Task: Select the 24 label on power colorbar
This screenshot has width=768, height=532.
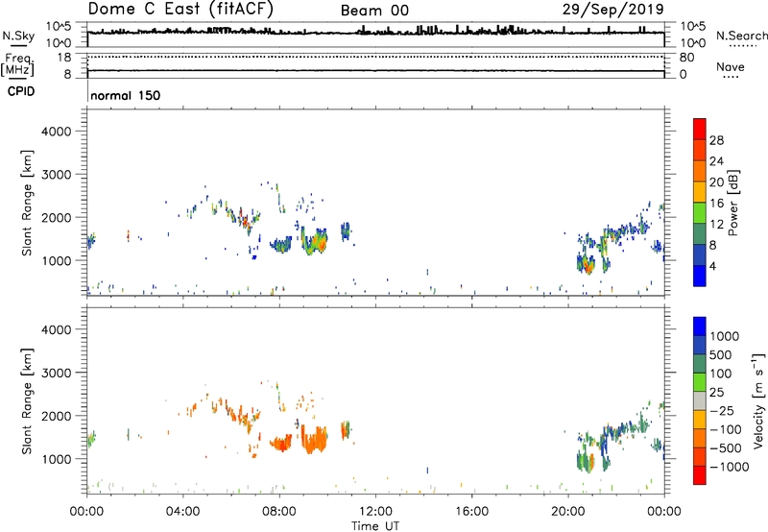Action: coord(716,161)
